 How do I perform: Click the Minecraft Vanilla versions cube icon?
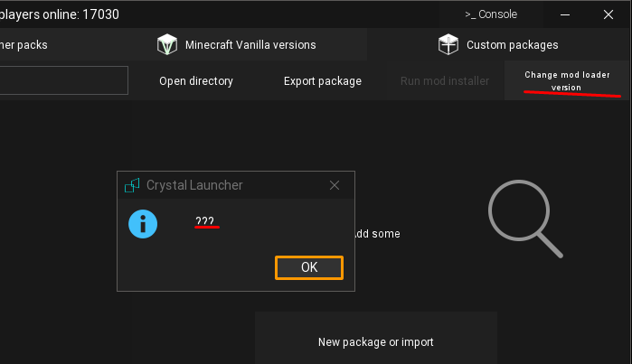click(167, 44)
